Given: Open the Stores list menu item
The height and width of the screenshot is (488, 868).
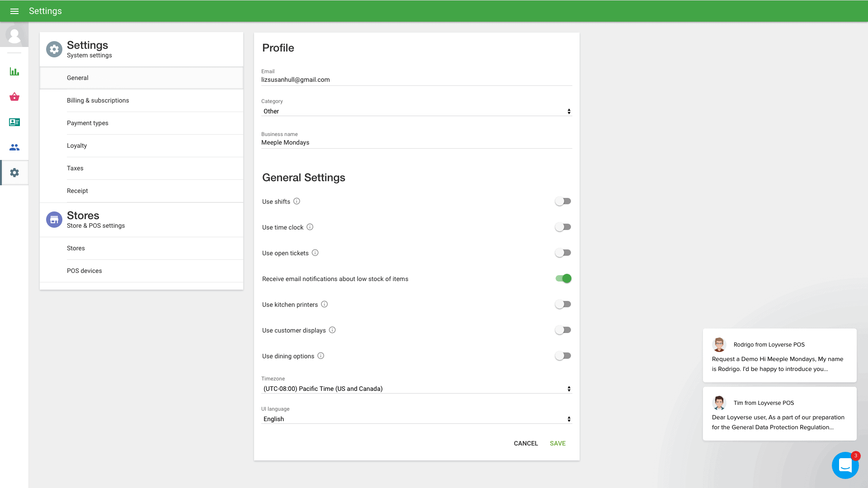Looking at the screenshot, I should (x=142, y=248).
